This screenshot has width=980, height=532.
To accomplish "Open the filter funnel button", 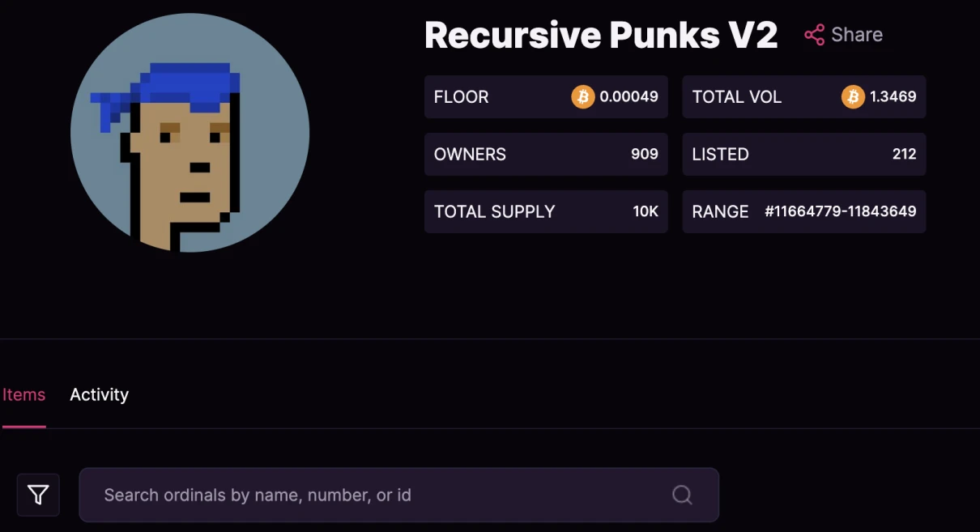I will pyautogui.click(x=38, y=495).
